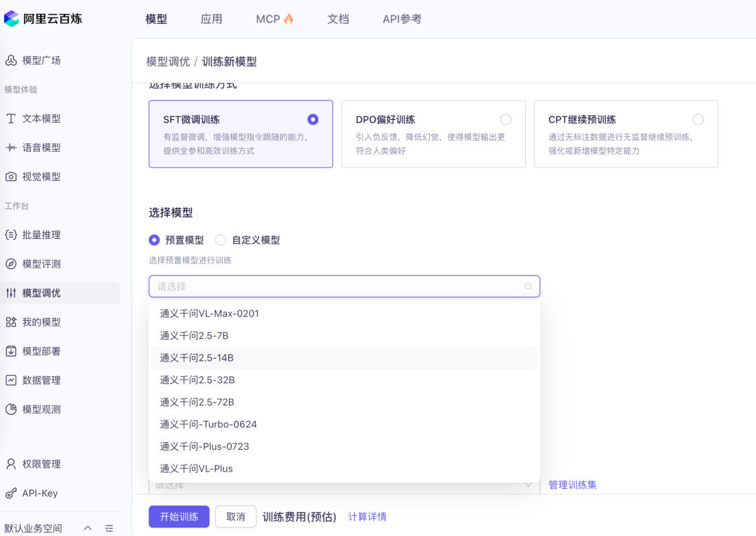Expand 默认业务空间 workspace chevron
Image resolution: width=756 pixels, height=536 pixels.
87,528
